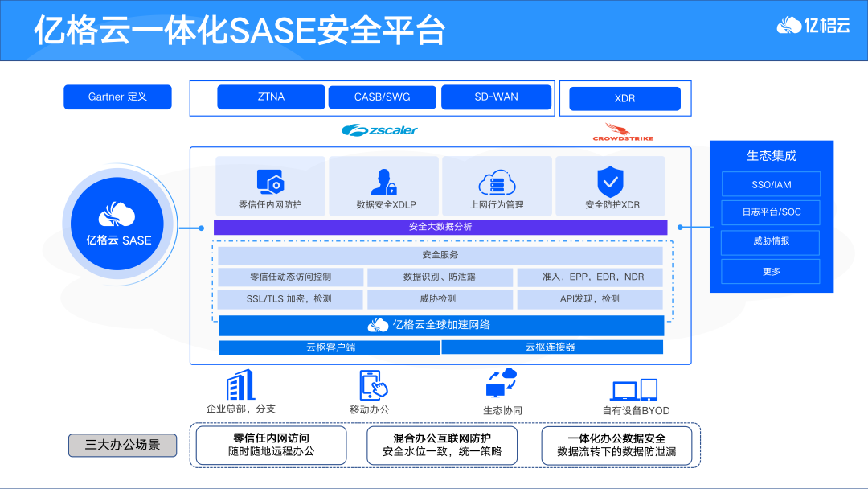The height and width of the screenshot is (489, 868).
Task: Click the 云枢连接器 bar
Action: point(552,347)
